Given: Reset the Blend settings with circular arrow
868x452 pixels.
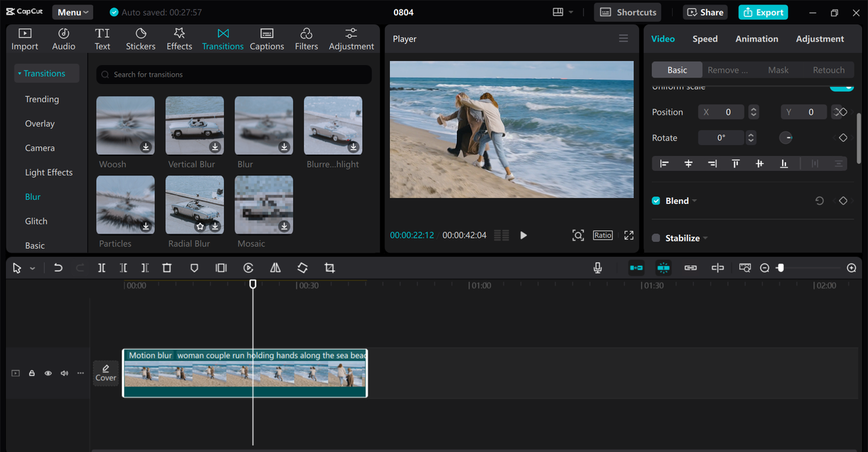Looking at the screenshot, I should [x=819, y=201].
